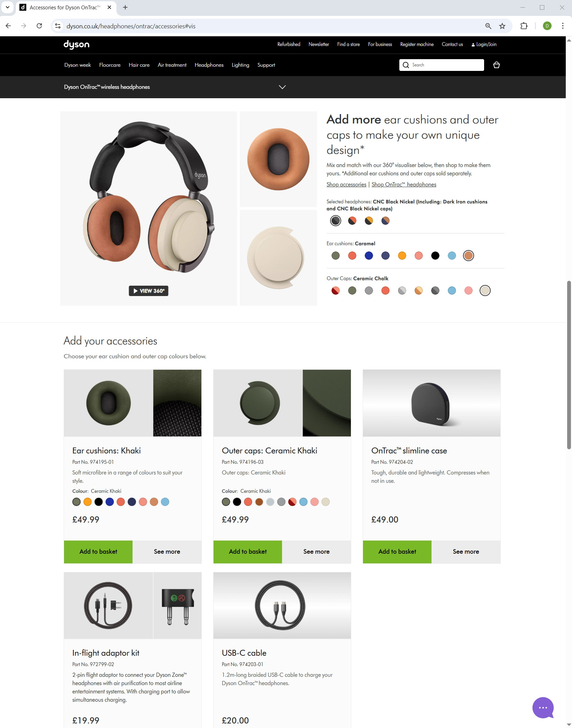This screenshot has height=728, width=572.
Task: Open the Hair care menu
Action: coord(139,65)
